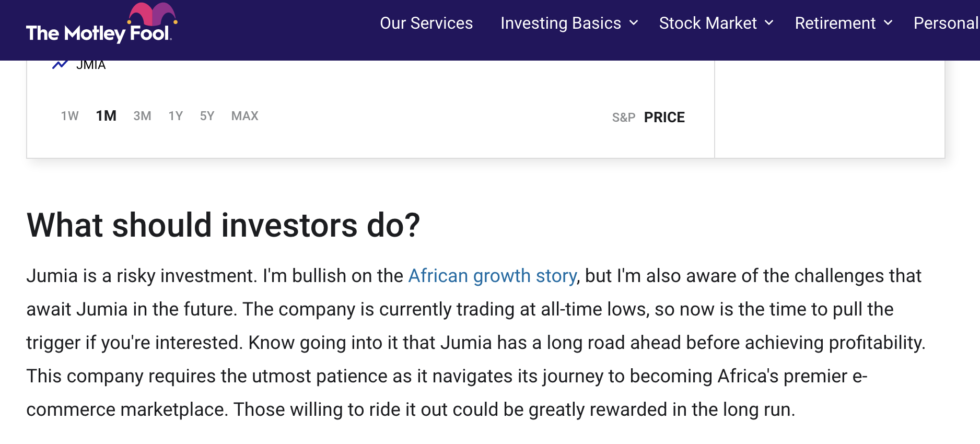Select the 1W chart range
980x444 pixels.
69,116
